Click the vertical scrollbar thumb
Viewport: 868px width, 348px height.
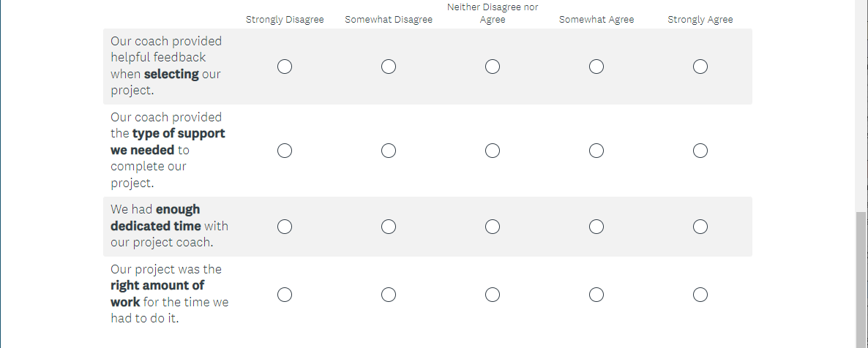[x=861, y=278]
